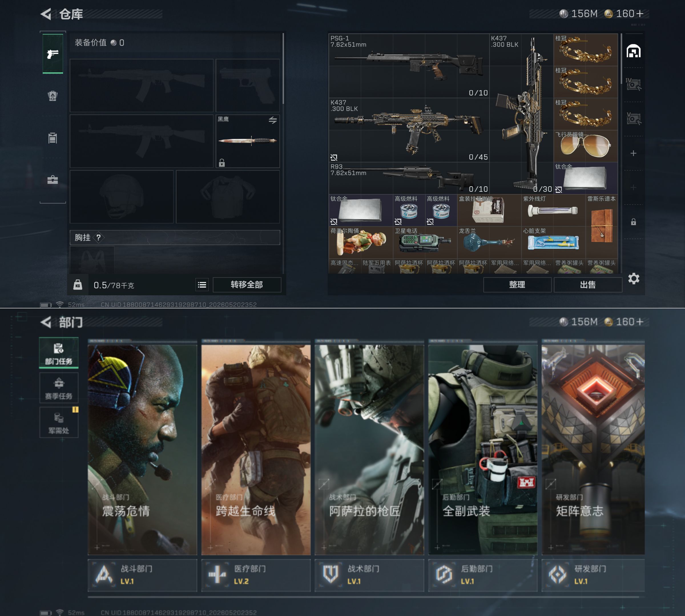Open the briefcase safe-box sidebar tab
Image resolution: width=685 pixels, height=616 pixels.
(x=53, y=179)
